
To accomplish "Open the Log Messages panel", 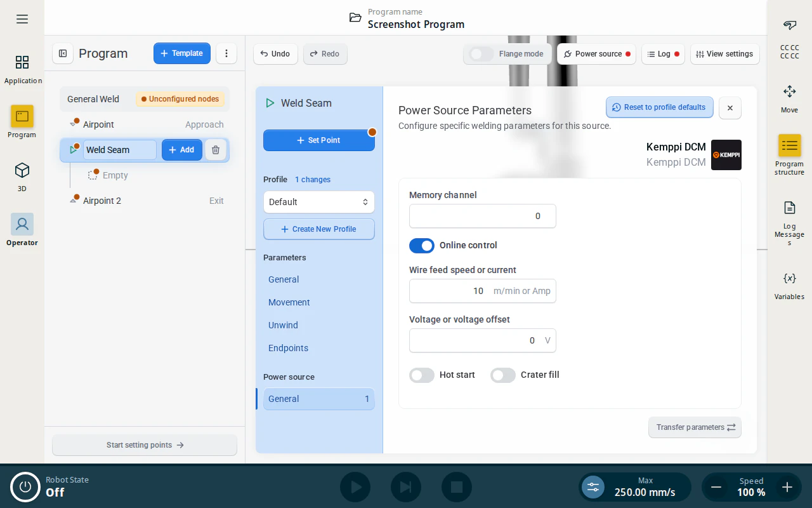I will tap(790, 222).
